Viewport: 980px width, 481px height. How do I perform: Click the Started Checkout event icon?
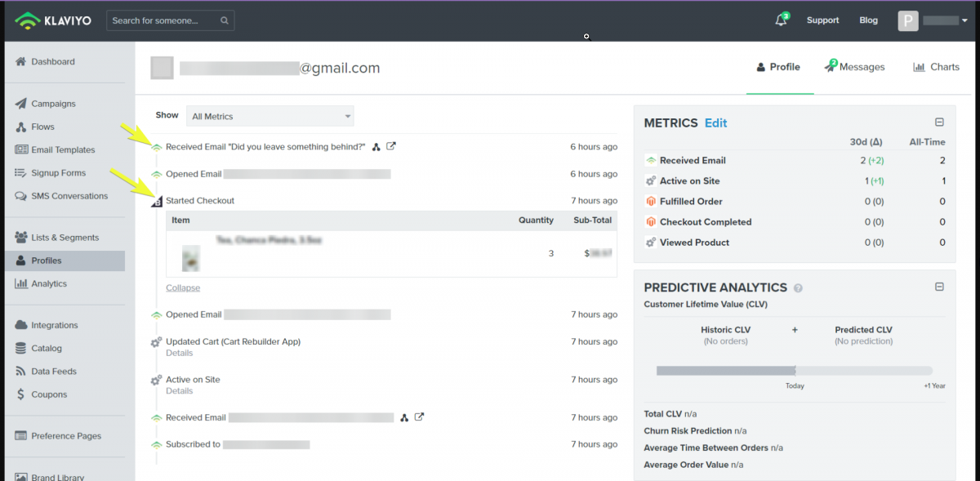157,201
